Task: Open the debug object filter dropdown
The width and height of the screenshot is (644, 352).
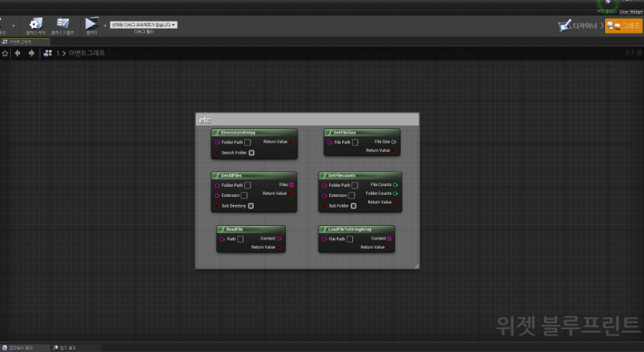Action: [x=143, y=25]
